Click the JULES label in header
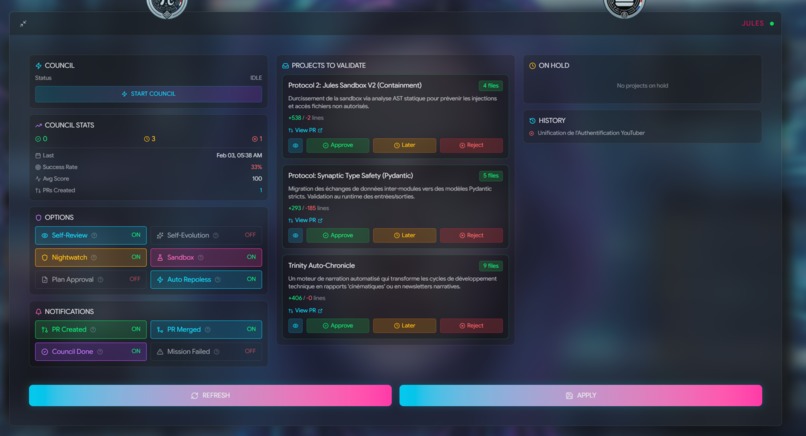Screen dimensions: 806x436 (753, 24)
